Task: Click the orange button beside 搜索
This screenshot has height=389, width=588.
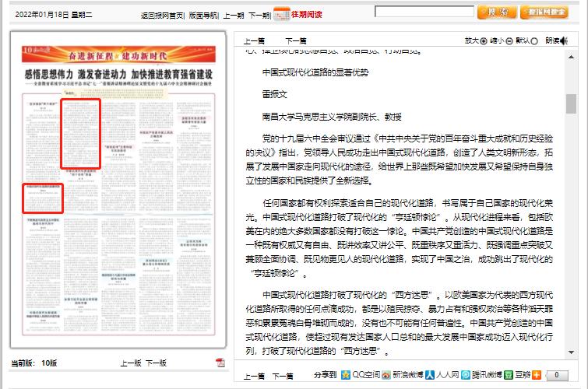Action: tap(544, 12)
